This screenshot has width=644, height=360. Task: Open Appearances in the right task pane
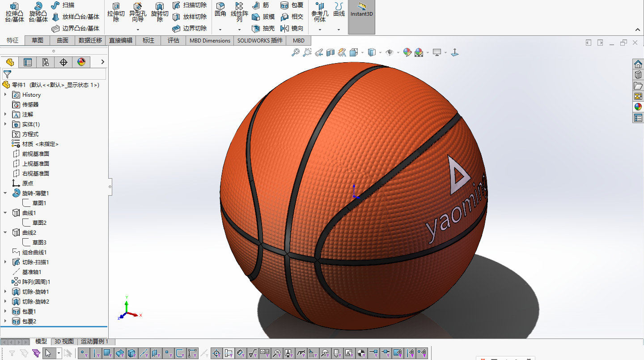[x=638, y=107]
